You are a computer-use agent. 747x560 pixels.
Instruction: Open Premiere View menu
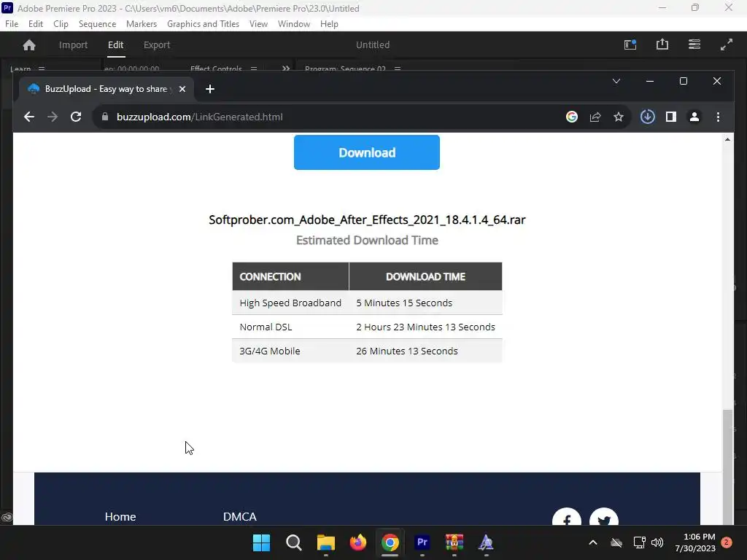click(x=258, y=24)
